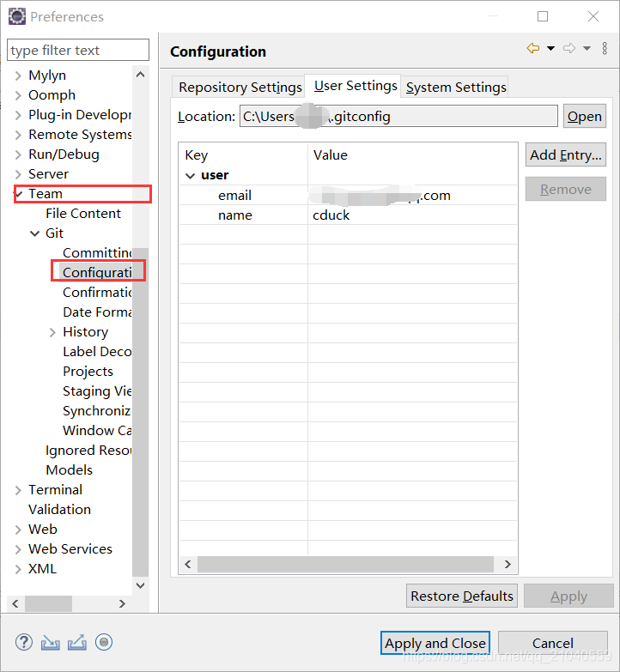
Task: Expand the Mylyn tree node
Action: tap(18, 76)
